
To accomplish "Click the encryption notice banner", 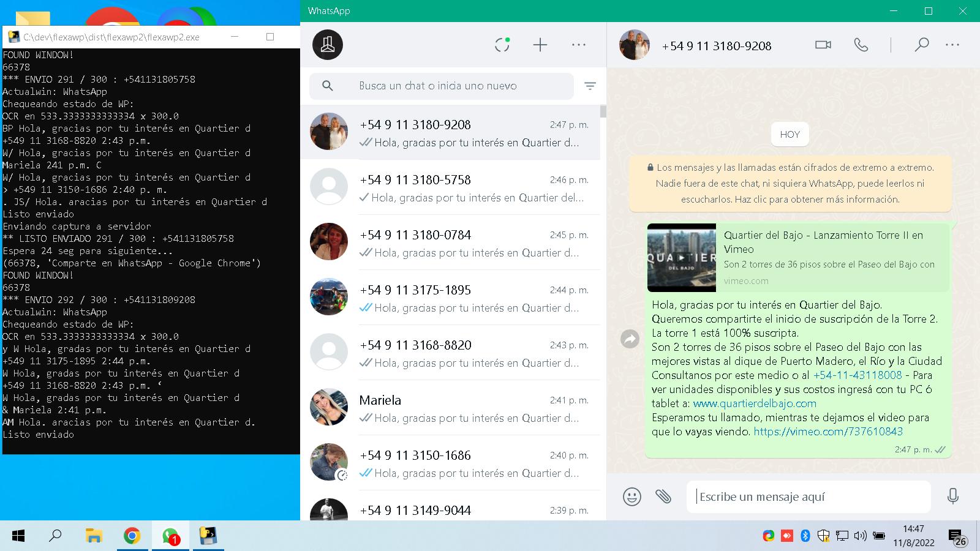I will (790, 183).
